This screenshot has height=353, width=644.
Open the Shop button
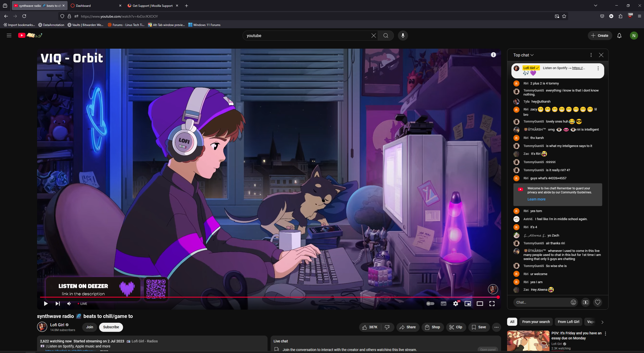(432, 327)
